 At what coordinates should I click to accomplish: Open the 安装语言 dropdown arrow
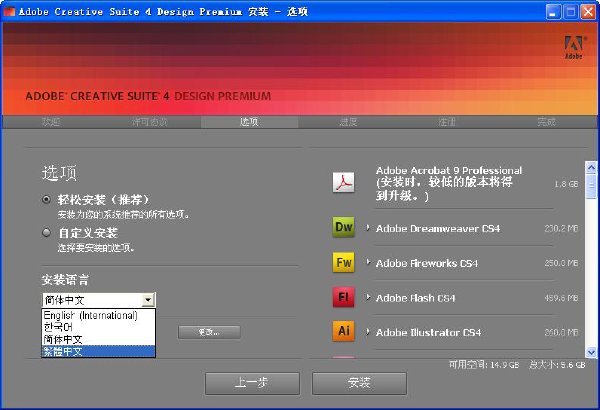pos(148,300)
